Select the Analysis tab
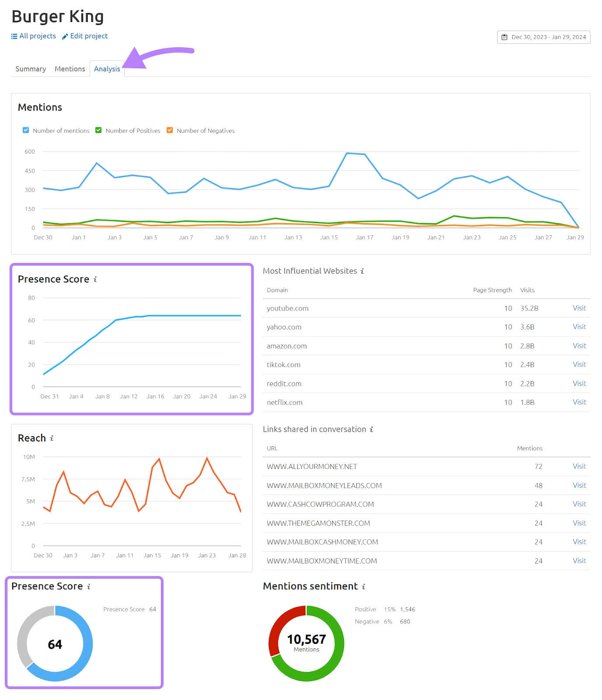Viewport: 602px width, 700px height. [107, 69]
